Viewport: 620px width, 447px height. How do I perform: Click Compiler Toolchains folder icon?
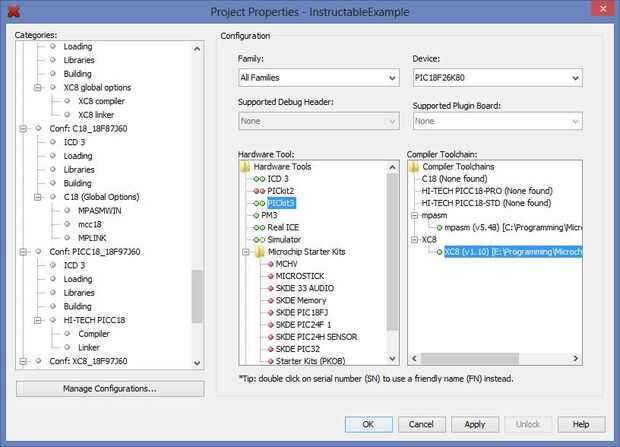tap(414, 167)
